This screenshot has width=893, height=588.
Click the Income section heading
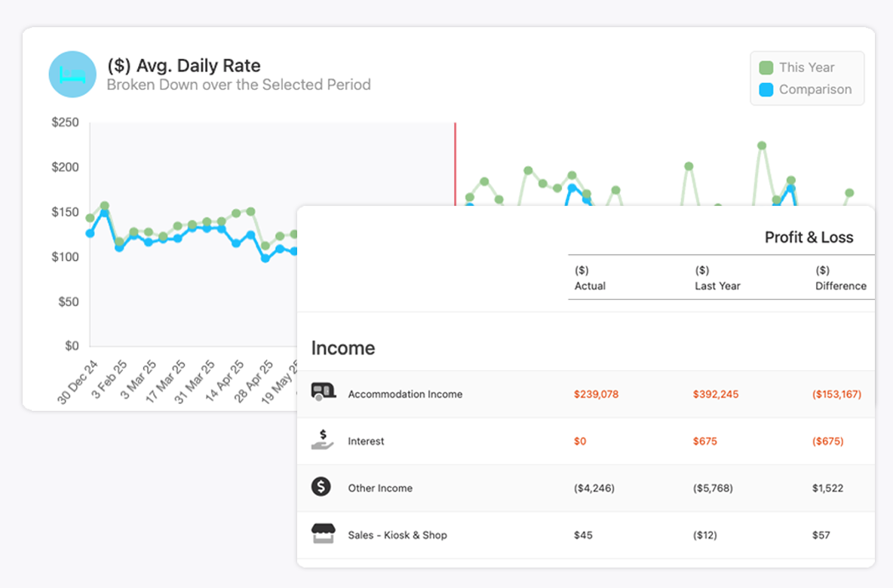click(343, 348)
